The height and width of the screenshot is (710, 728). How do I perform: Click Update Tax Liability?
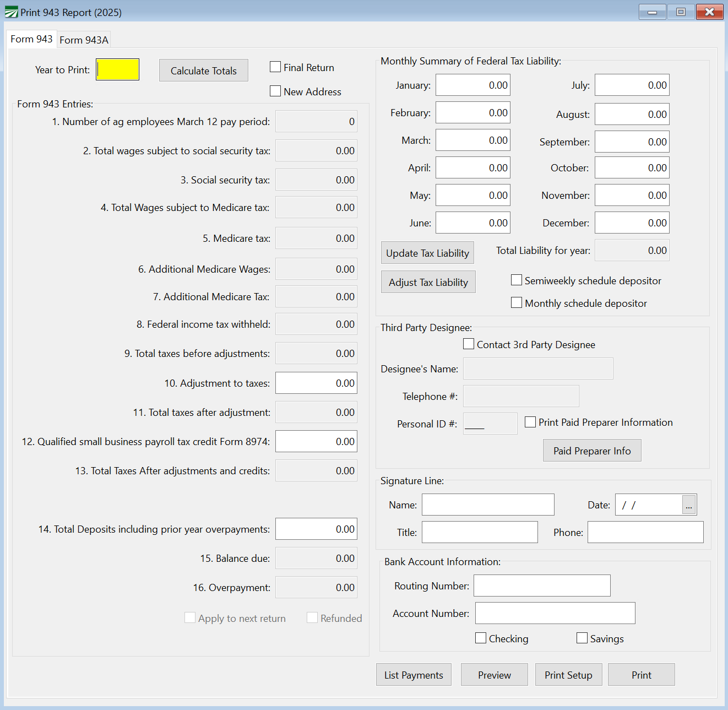427,253
